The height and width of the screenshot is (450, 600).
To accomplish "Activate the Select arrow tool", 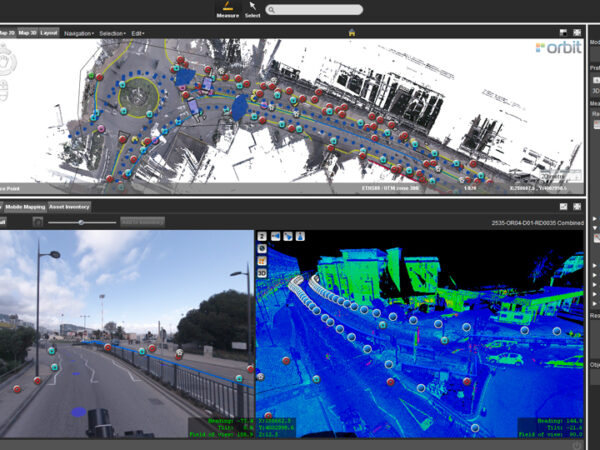I will tap(253, 10).
